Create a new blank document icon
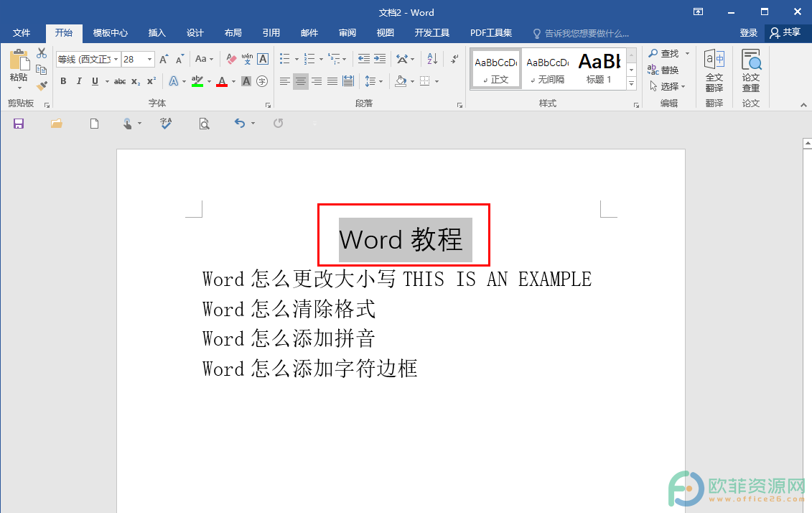 click(94, 124)
